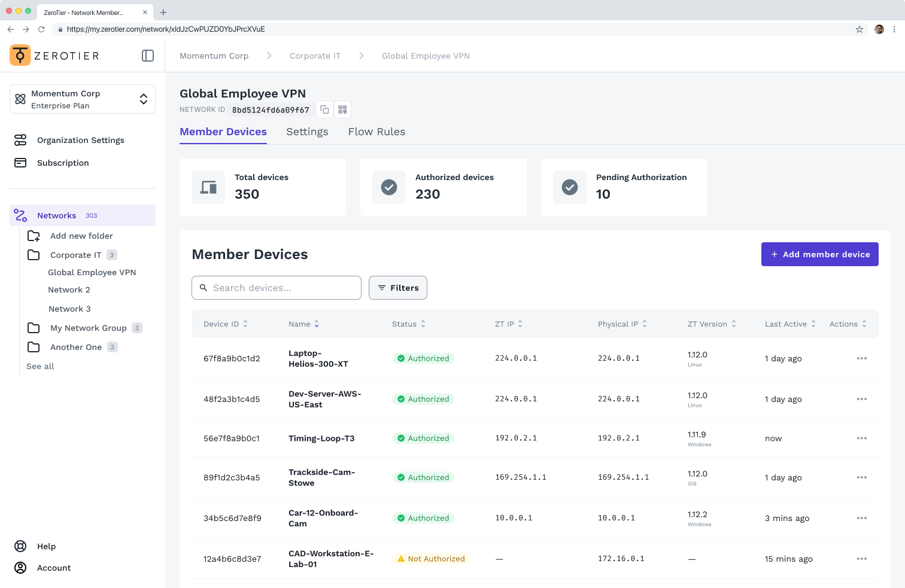Select Network 2 in the sidebar
Viewport: 905px width, 588px height.
pos(69,290)
